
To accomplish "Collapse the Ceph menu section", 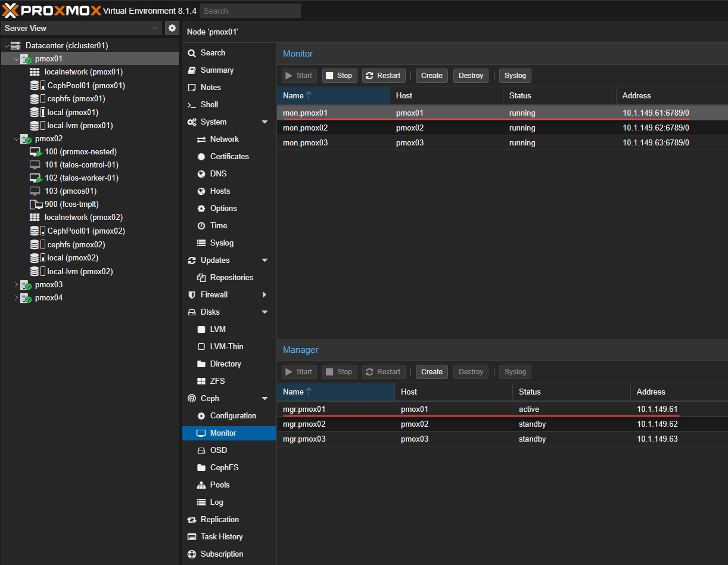I will (265, 398).
